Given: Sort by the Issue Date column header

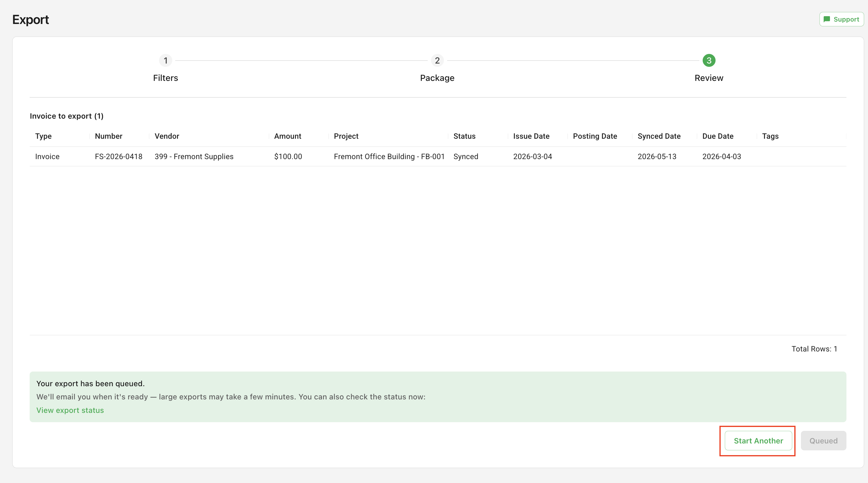Looking at the screenshot, I should click(531, 136).
